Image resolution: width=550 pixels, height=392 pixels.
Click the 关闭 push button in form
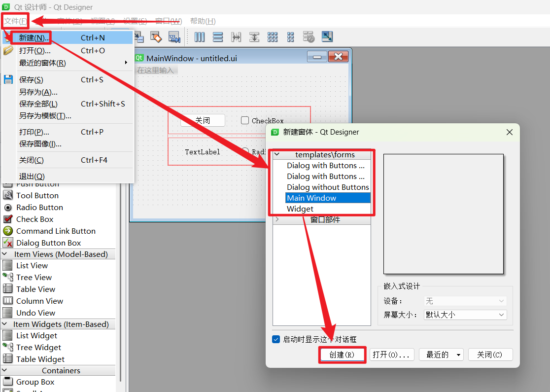(203, 120)
